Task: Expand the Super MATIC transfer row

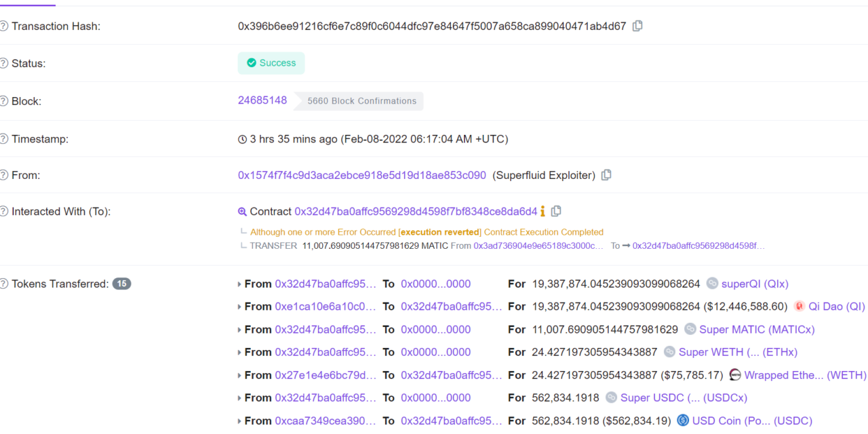Action: coord(239,329)
